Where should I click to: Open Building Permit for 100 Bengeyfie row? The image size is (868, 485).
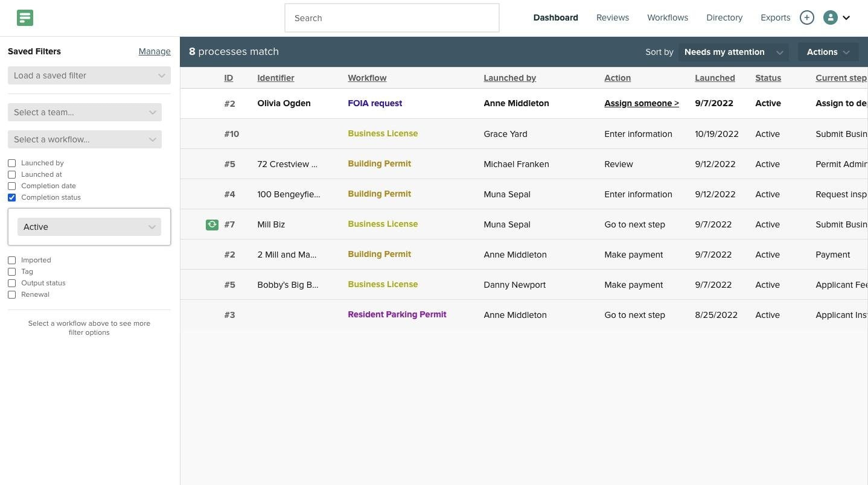click(379, 194)
